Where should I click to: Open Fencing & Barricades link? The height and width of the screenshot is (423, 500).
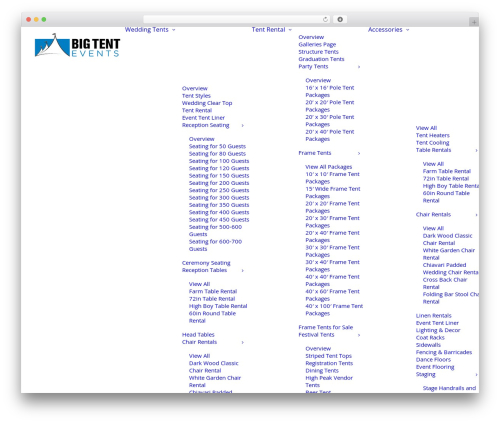click(x=444, y=352)
